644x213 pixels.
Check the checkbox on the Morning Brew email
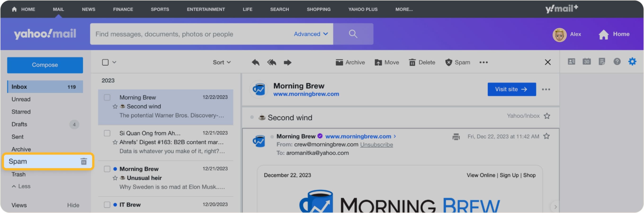pyautogui.click(x=107, y=98)
